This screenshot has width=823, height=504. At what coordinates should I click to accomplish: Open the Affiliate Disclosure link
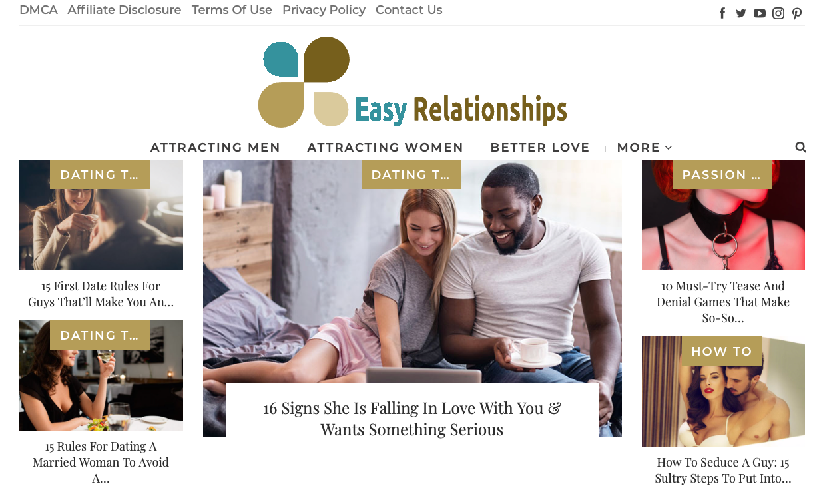pyautogui.click(x=125, y=10)
